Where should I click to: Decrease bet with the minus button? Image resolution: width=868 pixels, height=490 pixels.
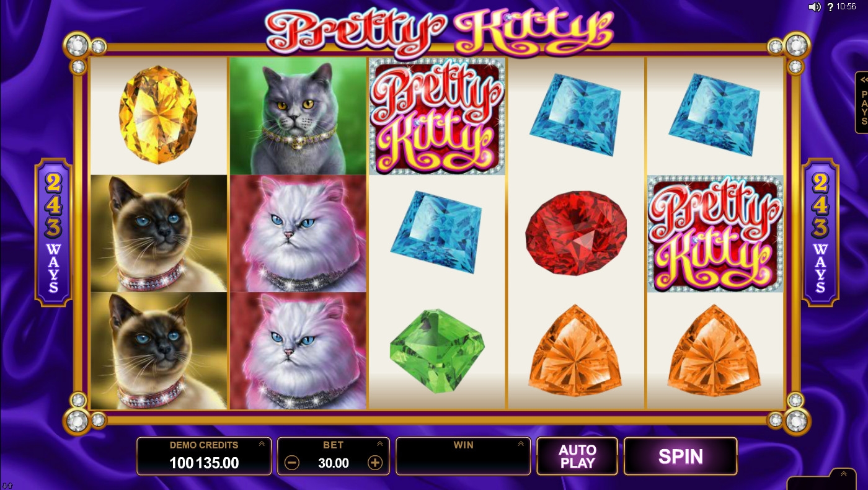(293, 463)
